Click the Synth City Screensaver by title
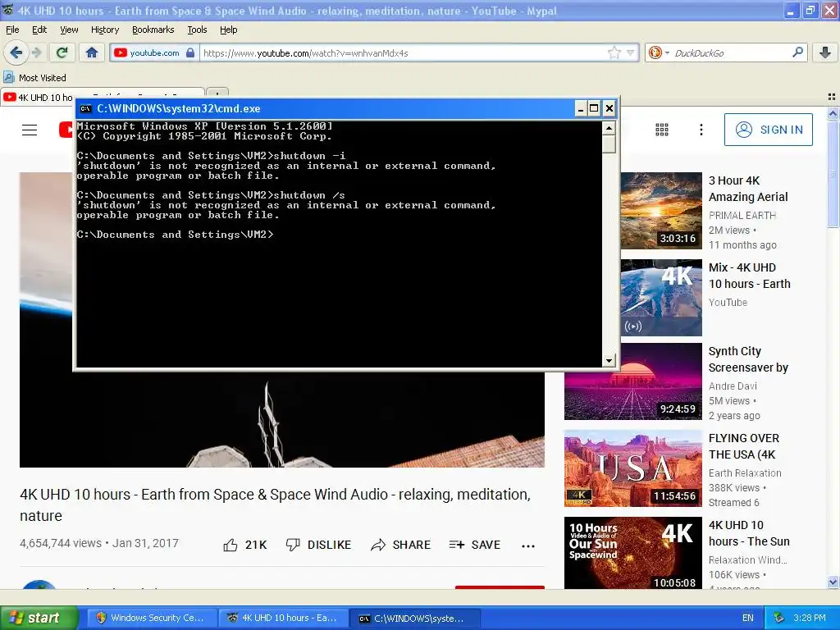The image size is (840, 630). point(748,359)
